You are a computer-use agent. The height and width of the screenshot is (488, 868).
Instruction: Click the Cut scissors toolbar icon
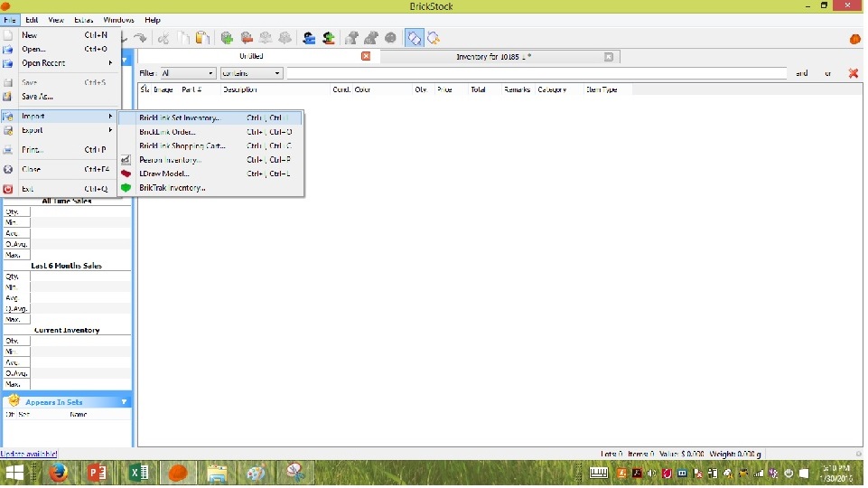tap(163, 38)
